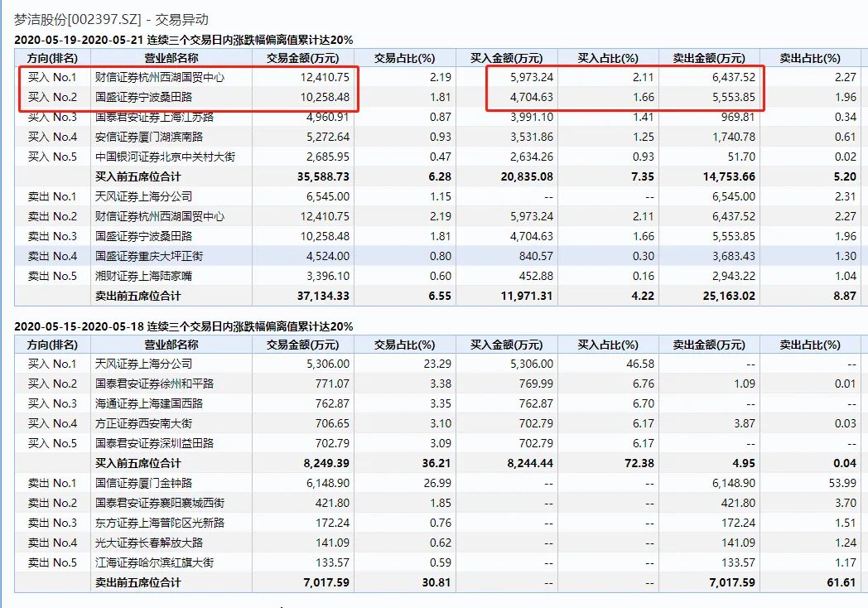Viewport: 868px width, 608px height.
Task: Select 海通证券上海建国西路 branch name
Action: pos(149,403)
